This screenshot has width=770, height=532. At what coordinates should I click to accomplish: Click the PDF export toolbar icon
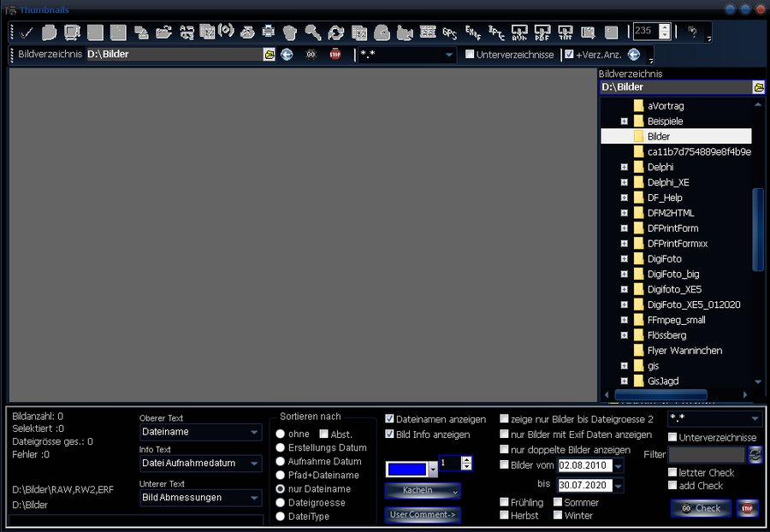click(x=542, y=33)
